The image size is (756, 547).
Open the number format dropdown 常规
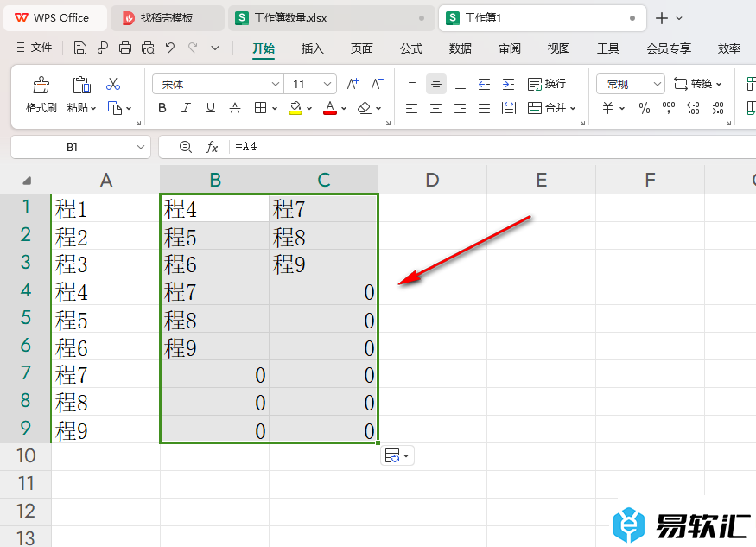tap(658, 85)
